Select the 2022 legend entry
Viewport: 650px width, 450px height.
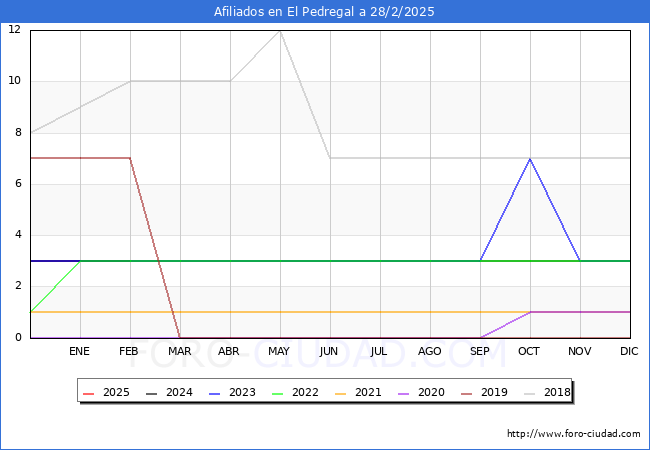(295, 392)
